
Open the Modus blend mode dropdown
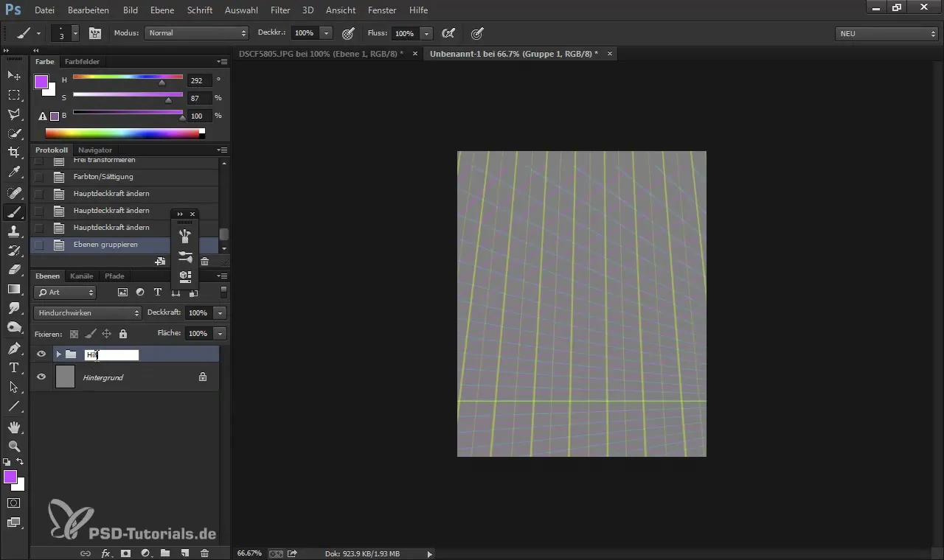(197, 33)
